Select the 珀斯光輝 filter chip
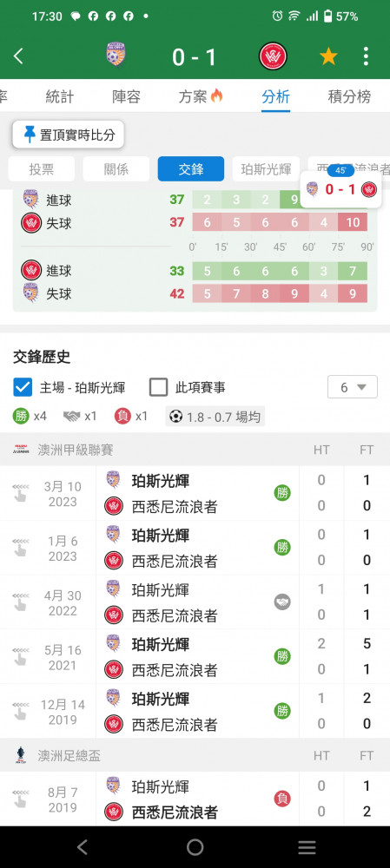This screenshot has height=868, width=390. point(266,169)
